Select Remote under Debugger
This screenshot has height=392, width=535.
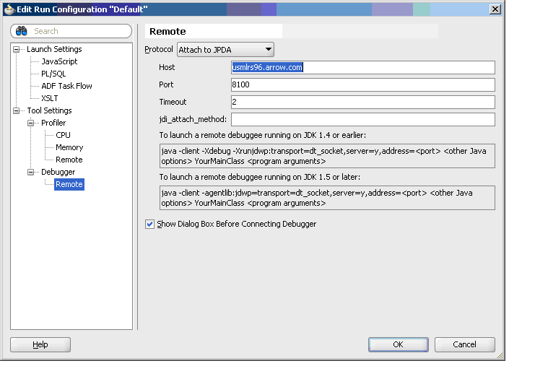coord(69,184)
